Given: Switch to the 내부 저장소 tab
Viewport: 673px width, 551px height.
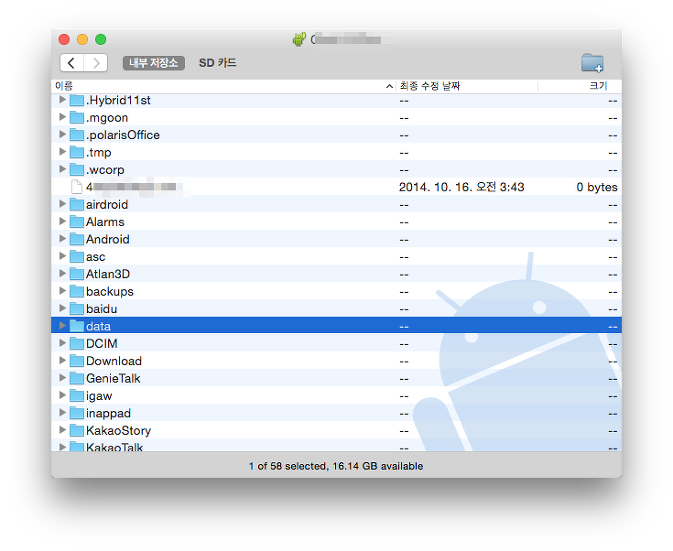Looking at the screenshot, I should point(154,63).
